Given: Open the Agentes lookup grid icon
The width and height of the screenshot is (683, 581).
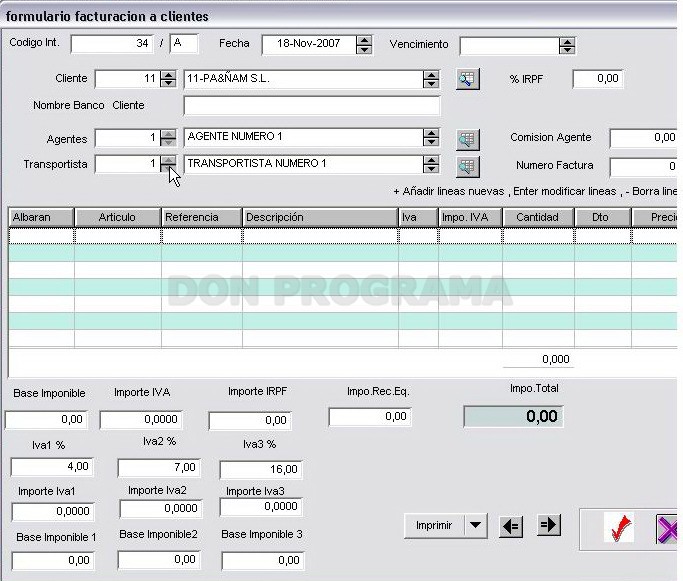Looking at the screenshot, I should point(467,139).
